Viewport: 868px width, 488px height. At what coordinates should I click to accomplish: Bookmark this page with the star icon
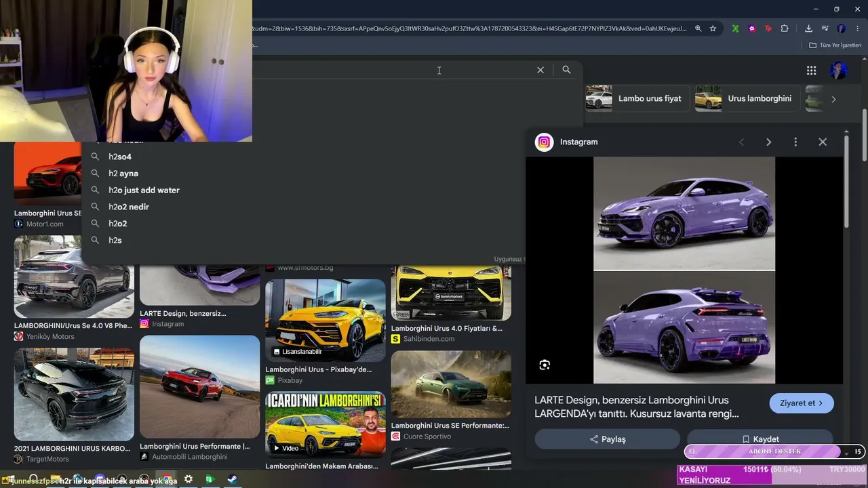(x=713, y=28)
